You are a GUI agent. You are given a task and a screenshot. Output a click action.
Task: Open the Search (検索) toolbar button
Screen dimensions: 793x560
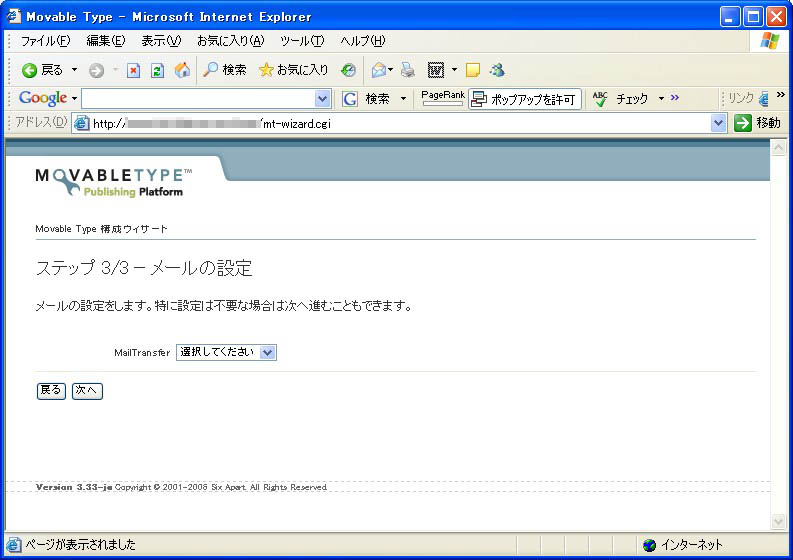point(225,70)
